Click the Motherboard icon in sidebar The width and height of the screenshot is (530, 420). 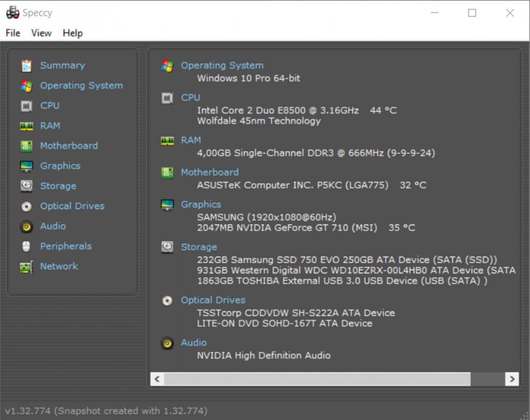point(26,146)
